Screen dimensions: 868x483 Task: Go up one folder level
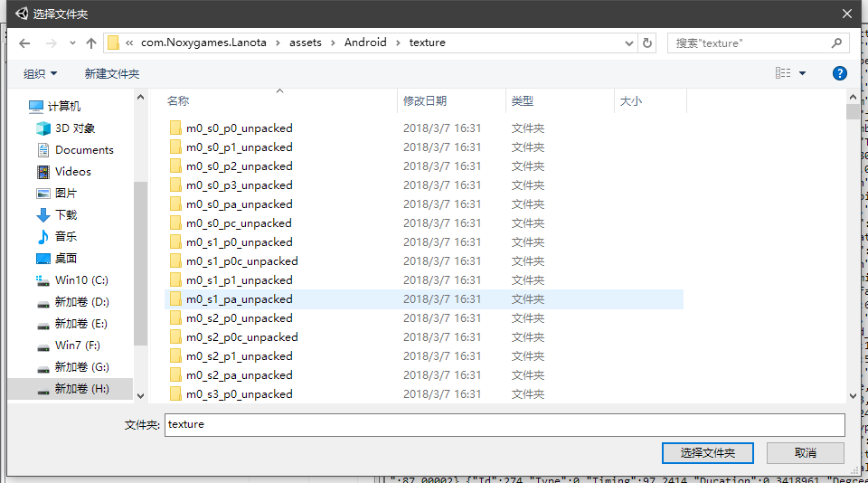click(91, 43)
